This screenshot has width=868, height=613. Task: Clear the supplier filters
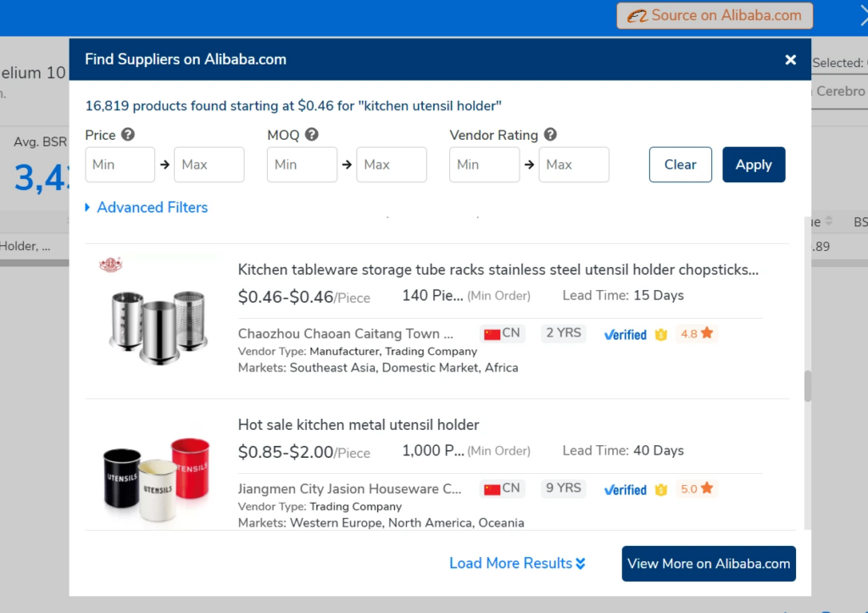point(680,164)
